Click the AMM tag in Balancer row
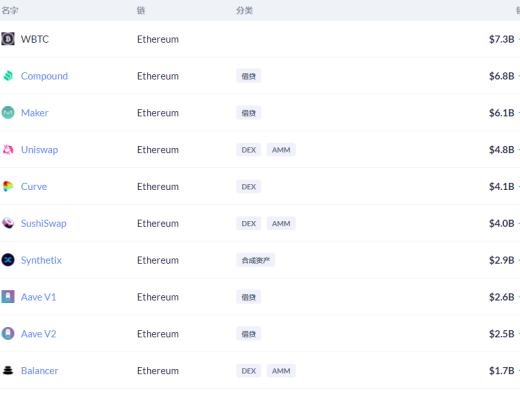Viewport: 520px width, 400px height. [x=281, y=371]
